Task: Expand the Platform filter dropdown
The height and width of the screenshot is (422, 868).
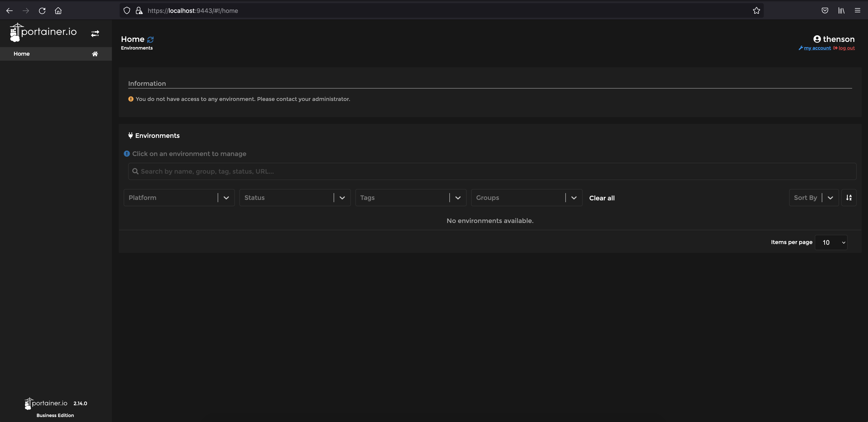Action: tap(179, 198)
